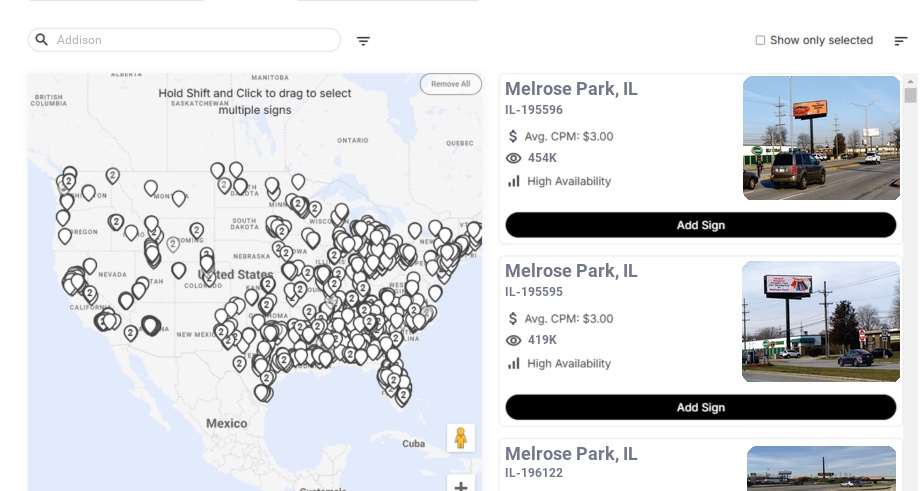The image size is (920, 491).
Task: Click the availability bars icon for IL-195596
Action: click(514, 181)
